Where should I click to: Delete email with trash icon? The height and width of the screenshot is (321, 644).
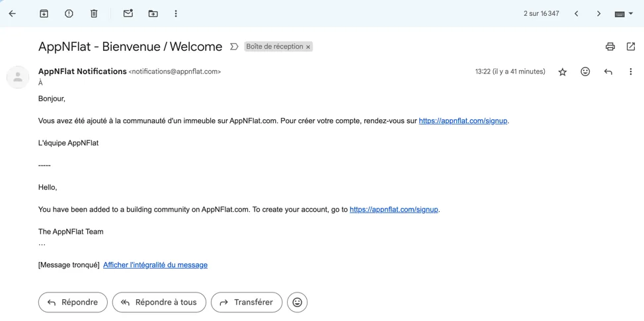[x=94, y=13]
